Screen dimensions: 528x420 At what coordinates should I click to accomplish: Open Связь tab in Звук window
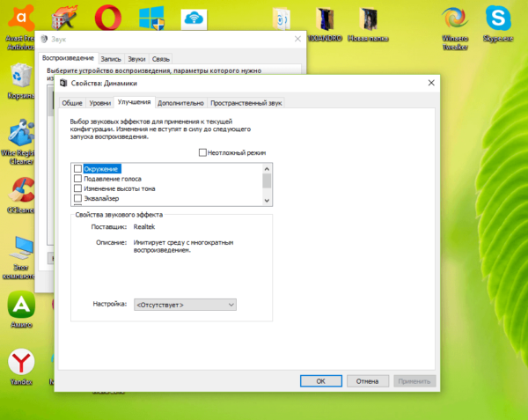[x=161, y=59]
